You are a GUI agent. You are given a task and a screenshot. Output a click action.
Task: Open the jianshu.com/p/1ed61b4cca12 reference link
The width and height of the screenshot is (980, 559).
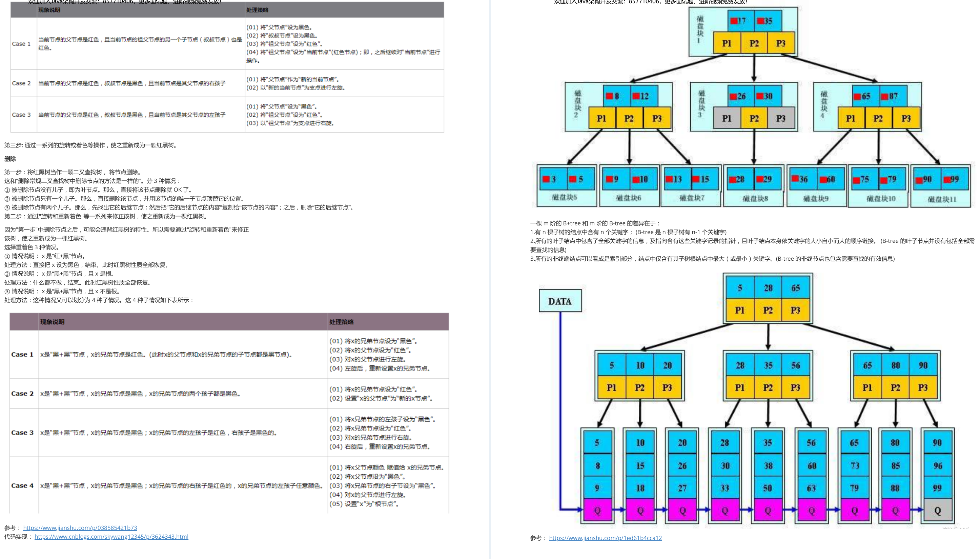tap(605, 538)
